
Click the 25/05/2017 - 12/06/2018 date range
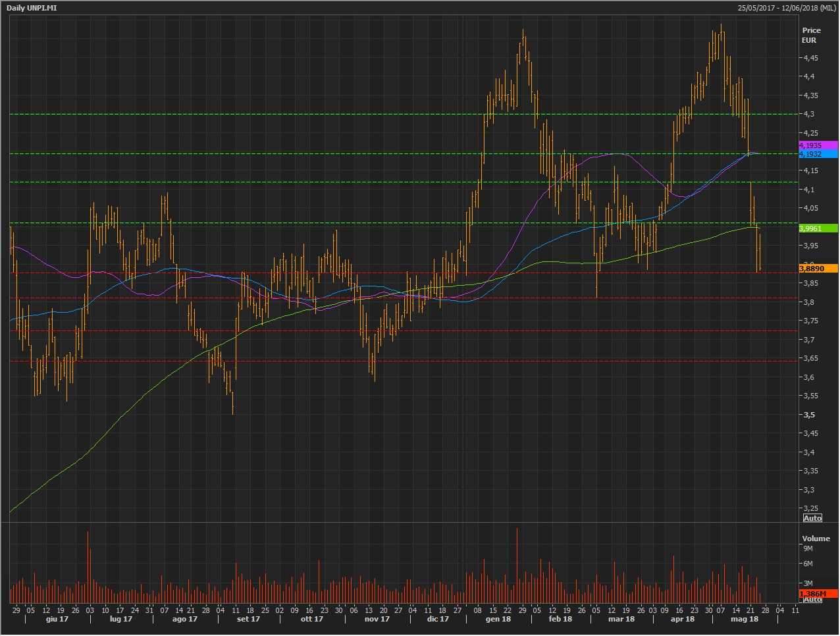coord(787,7)
